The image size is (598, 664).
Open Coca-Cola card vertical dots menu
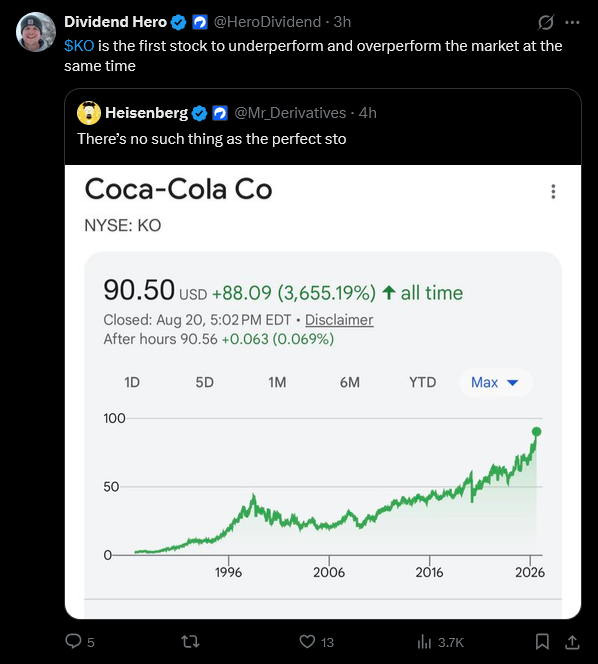(x=553, y=191)
